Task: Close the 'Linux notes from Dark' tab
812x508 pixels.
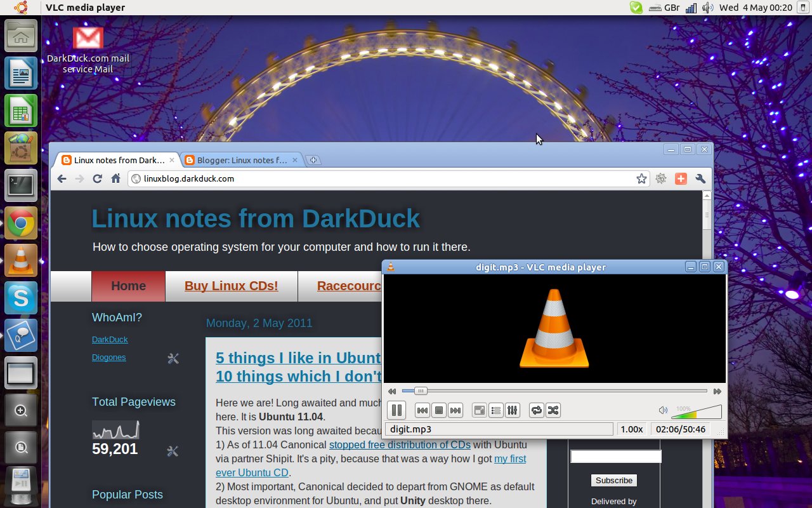Action: 171,160
